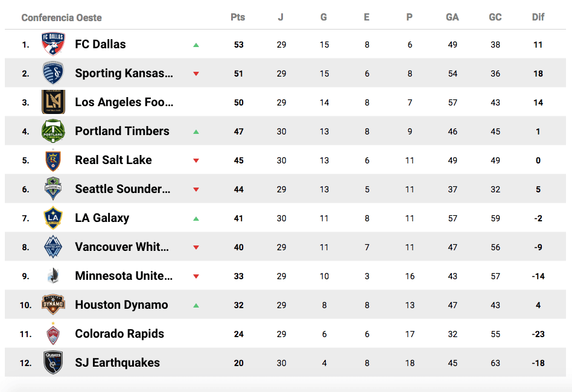The width and height of the screenshot is (572, 392).
Task: Sort table by Pts column header
Action: tap(238, 17)
